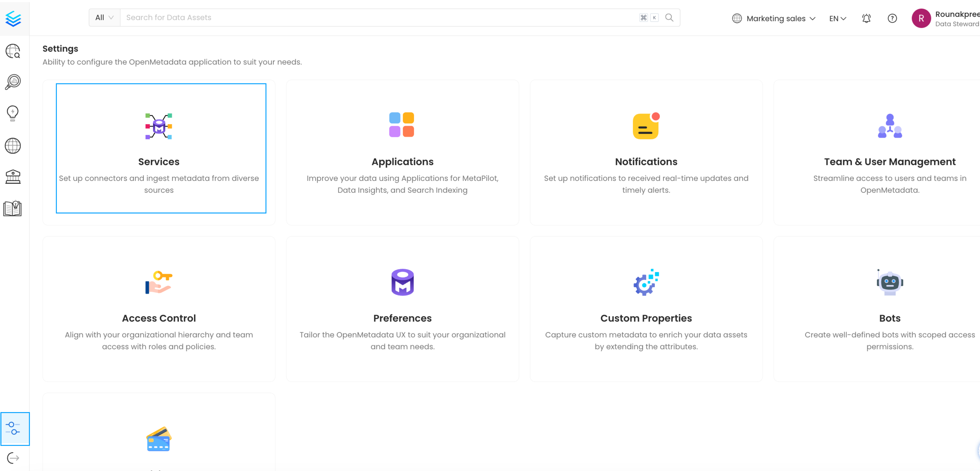Open the notifications bell icon
The width and height of the screenshot is (980, 471).
[866, 18]
